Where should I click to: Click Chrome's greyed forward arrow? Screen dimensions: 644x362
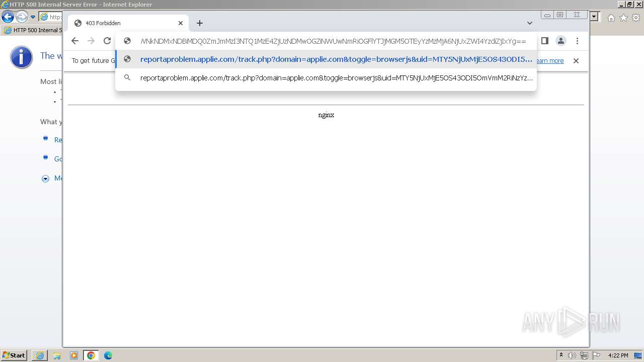tap(91, 41)
